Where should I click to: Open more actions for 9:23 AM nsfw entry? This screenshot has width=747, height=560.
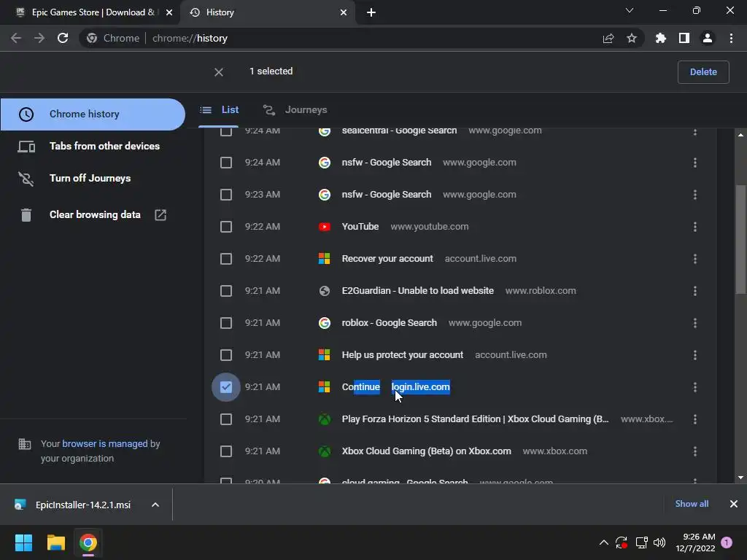tap(695, 195)
